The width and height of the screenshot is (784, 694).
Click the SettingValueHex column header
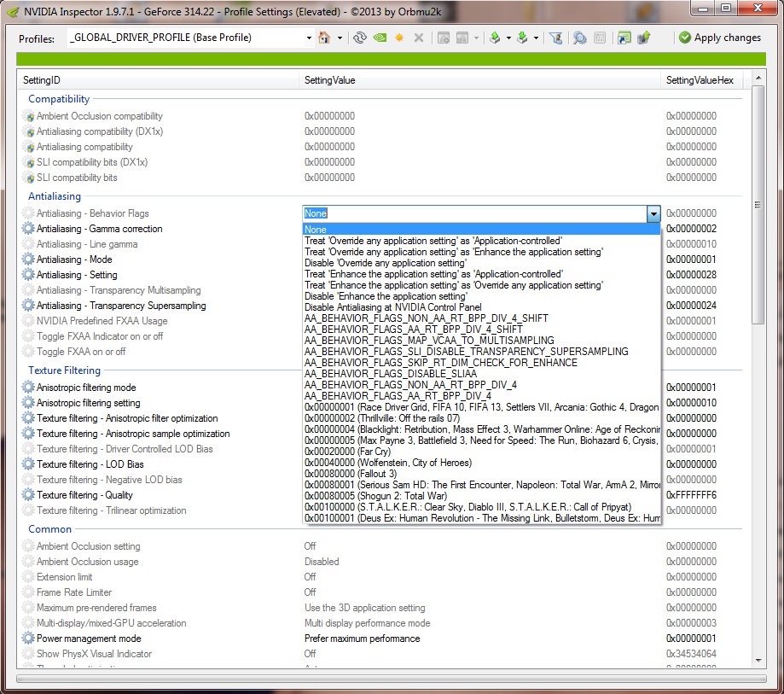[701, 80]
